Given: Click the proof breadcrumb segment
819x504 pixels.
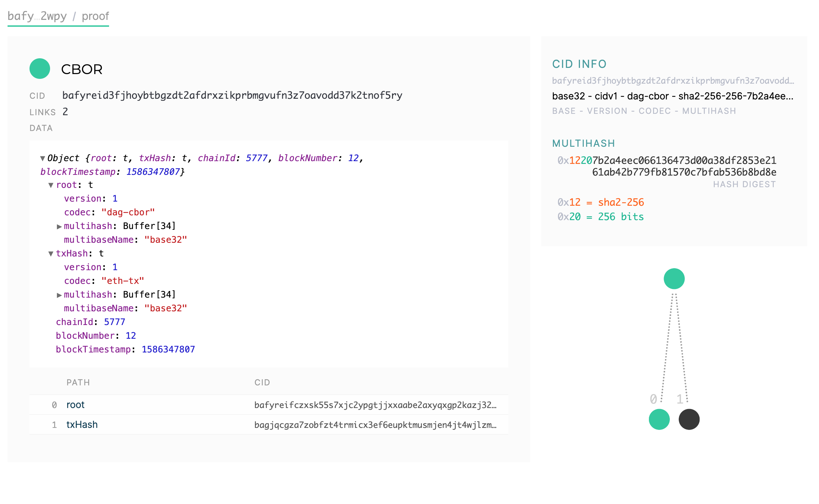Looking at the screenshot, I should tap(95, 16).
